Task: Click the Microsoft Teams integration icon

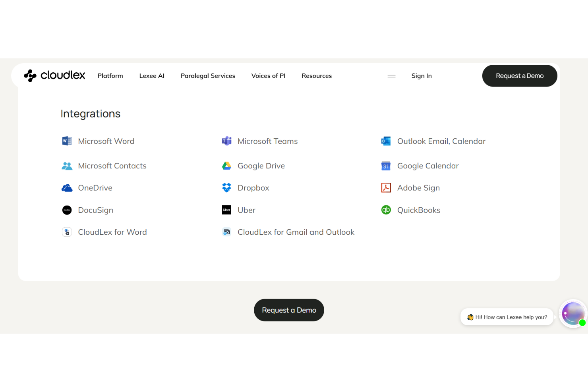Action: [x=226, y=141]
